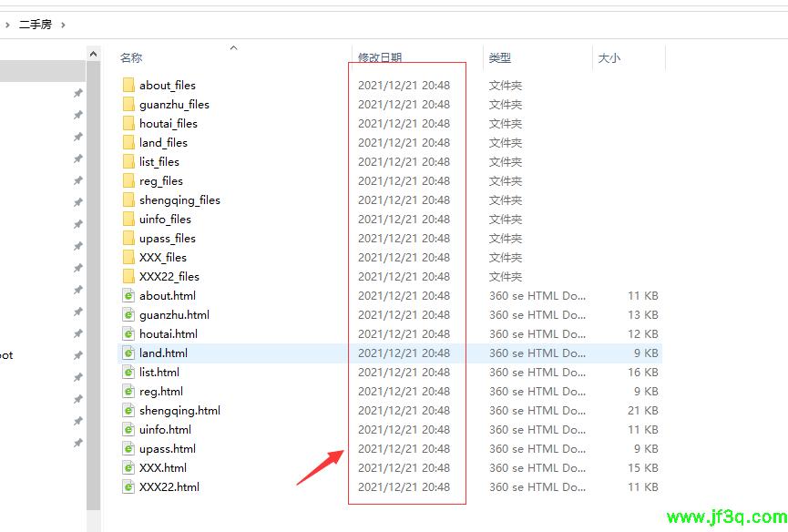Select the houtai.html file name
This screenshot has width=788, height=532.
click(169, 334)
